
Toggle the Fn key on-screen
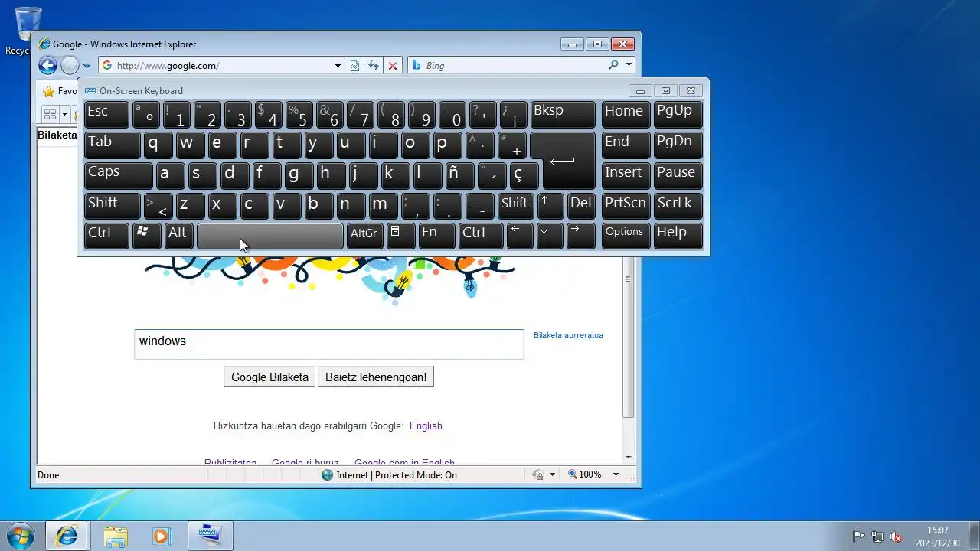tap(437, 236)
